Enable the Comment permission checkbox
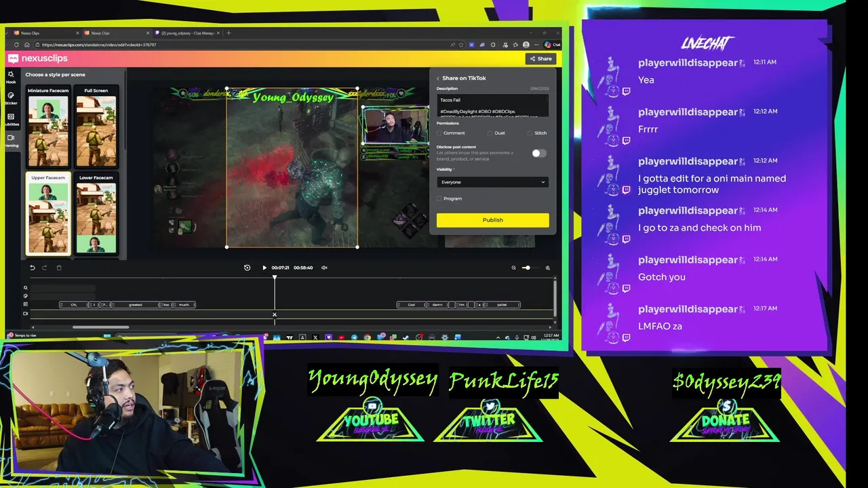 (x=439, y=133)
